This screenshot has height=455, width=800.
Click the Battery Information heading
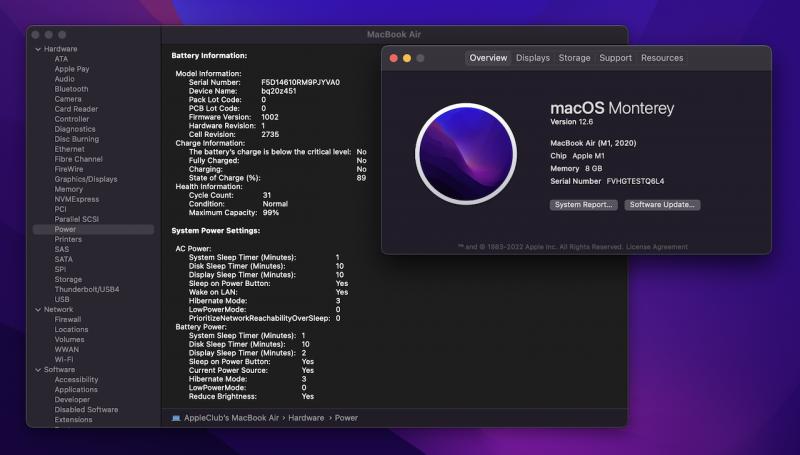point(209,56)
